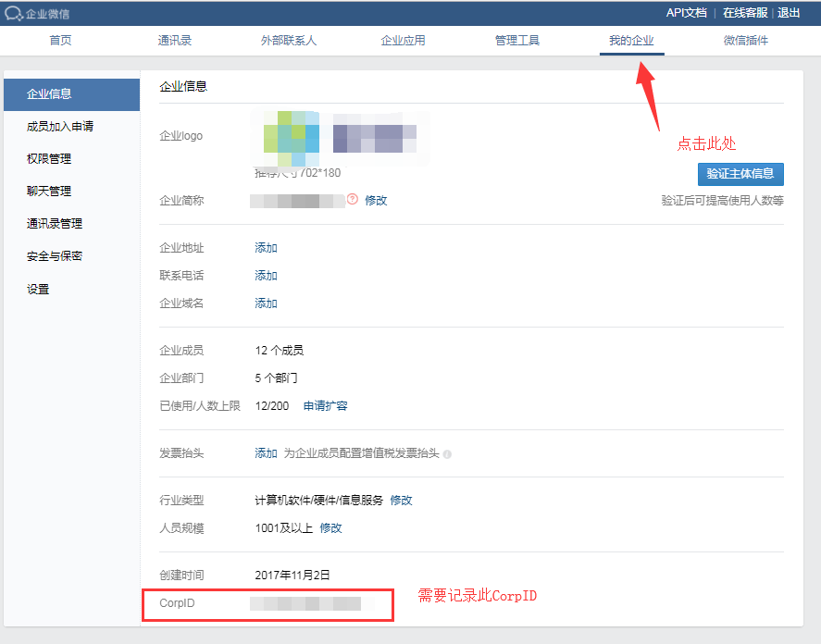Switch to the 通讯录 tab
This screenshot has width=821, height=644.
click(174, 41)
